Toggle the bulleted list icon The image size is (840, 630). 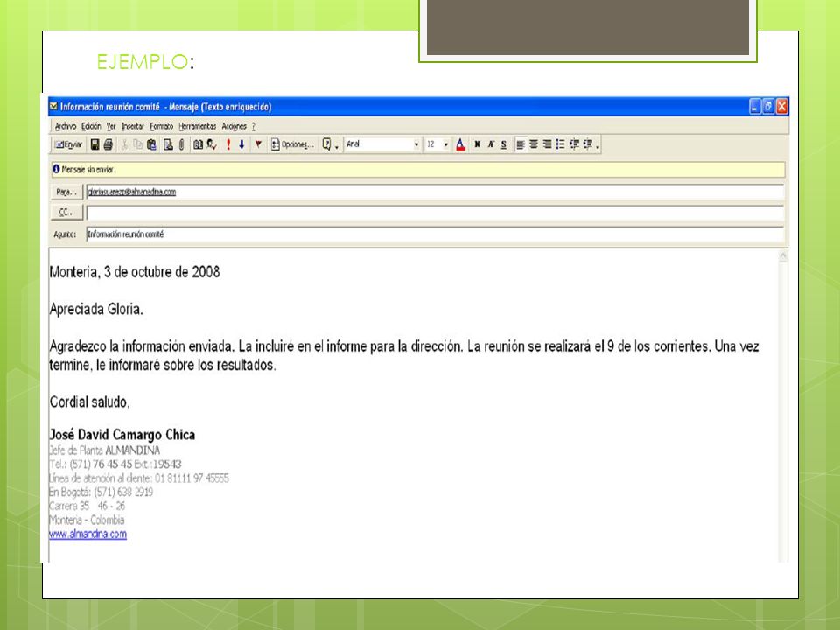(560, 144)
